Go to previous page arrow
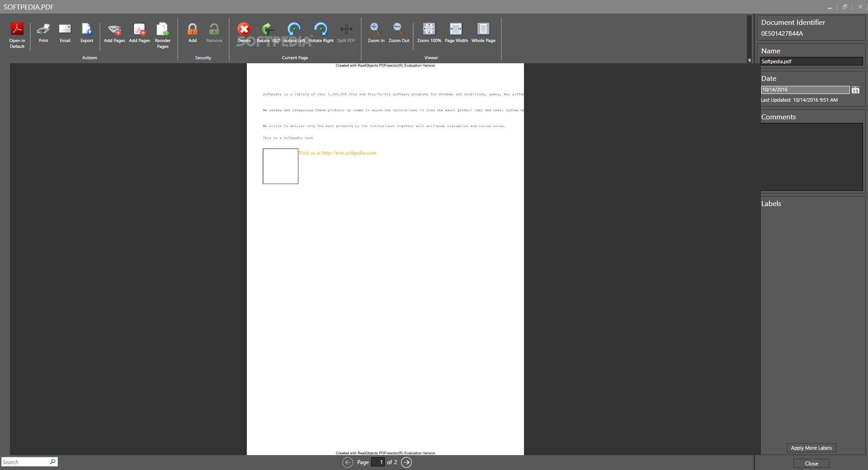The width and height of the screenshot is (868, 470). [348, 462]
